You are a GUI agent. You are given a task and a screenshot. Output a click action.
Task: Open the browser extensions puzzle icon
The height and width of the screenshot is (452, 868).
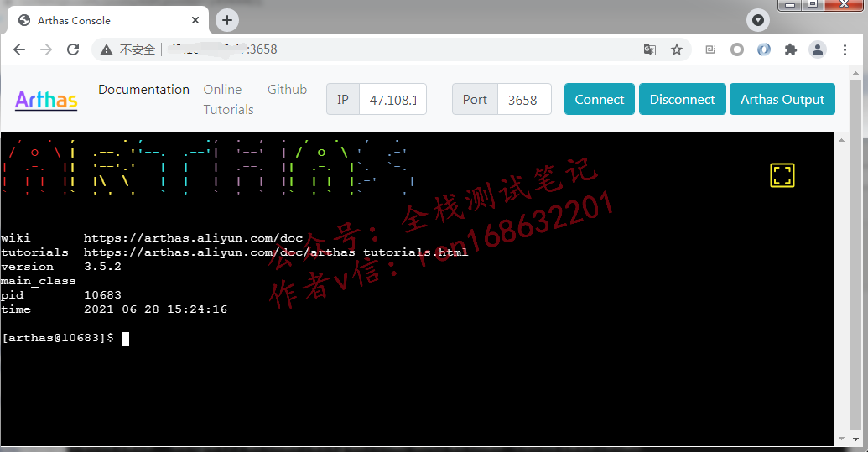click(x=791, y=49)
